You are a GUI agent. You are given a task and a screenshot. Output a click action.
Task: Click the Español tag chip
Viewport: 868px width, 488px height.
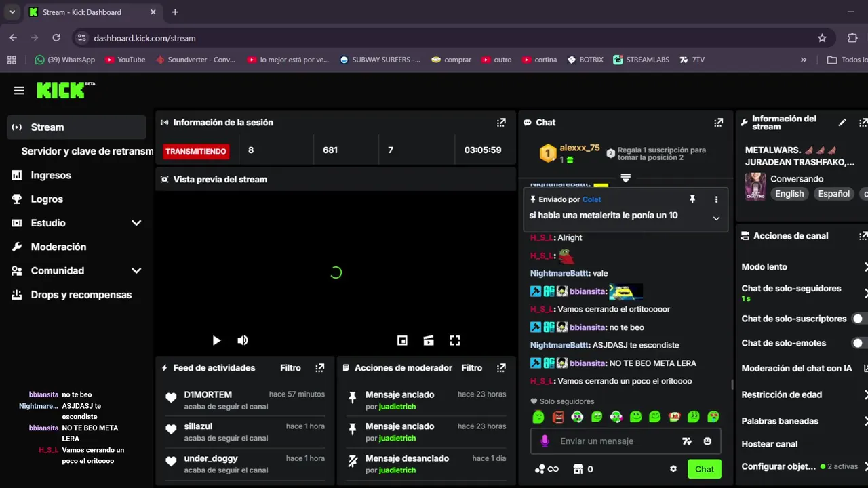tap(833, 194)
